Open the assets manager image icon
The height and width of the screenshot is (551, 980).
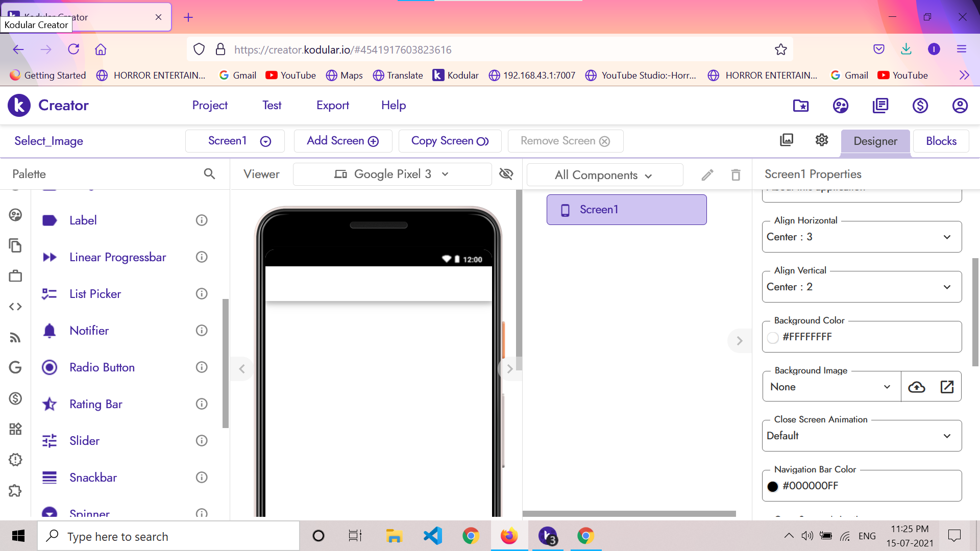787,140
